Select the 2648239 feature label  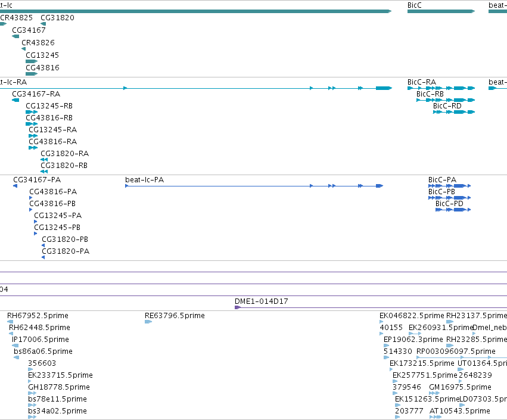(x=475, y=375)
